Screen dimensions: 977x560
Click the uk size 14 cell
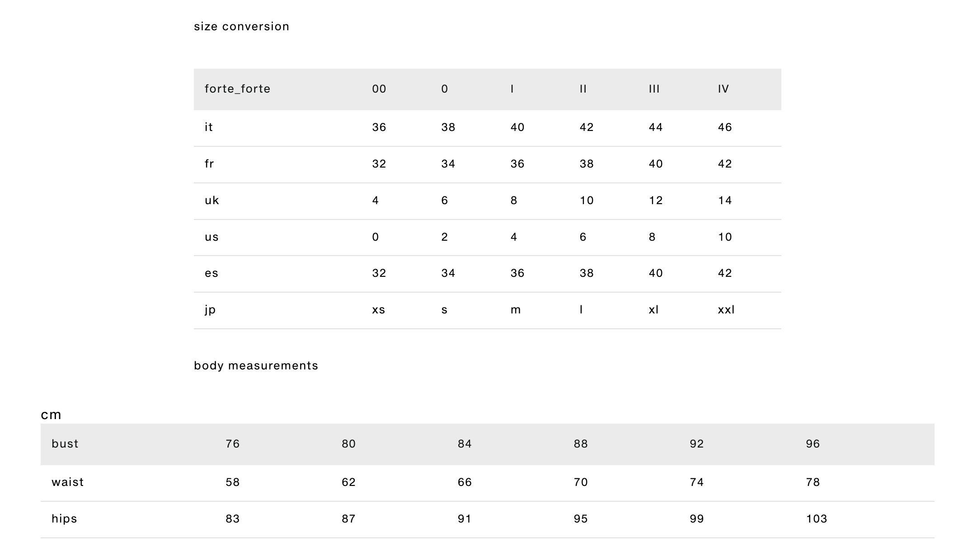[x=725, y=201]
